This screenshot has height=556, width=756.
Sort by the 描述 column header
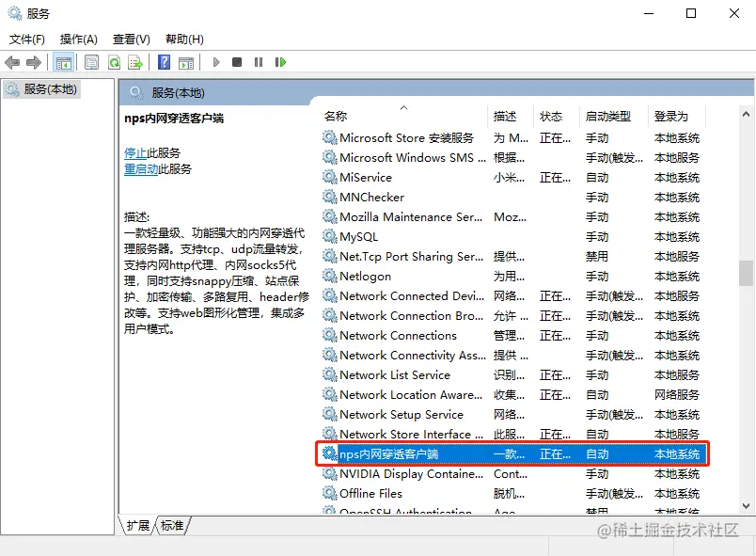[x=512, y=116]
